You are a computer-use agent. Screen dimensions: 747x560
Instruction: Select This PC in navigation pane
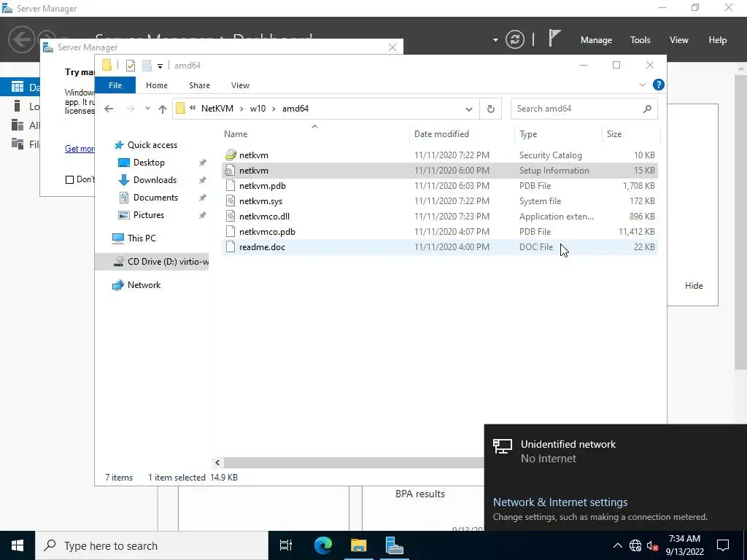pyautogui.click(x=142, y=238)
